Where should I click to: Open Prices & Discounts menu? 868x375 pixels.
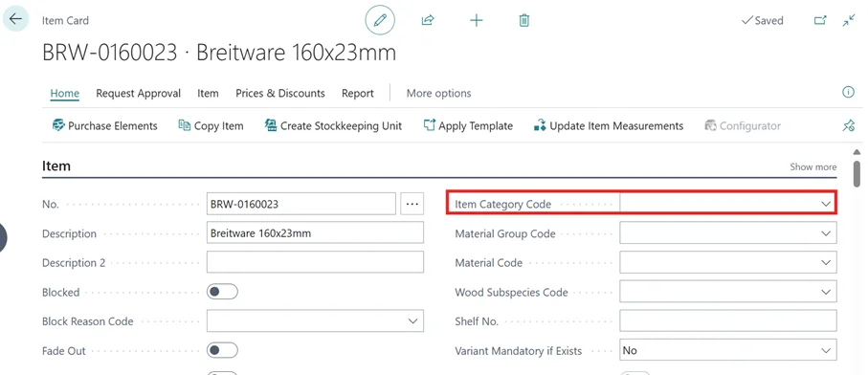tap(280, 94)
